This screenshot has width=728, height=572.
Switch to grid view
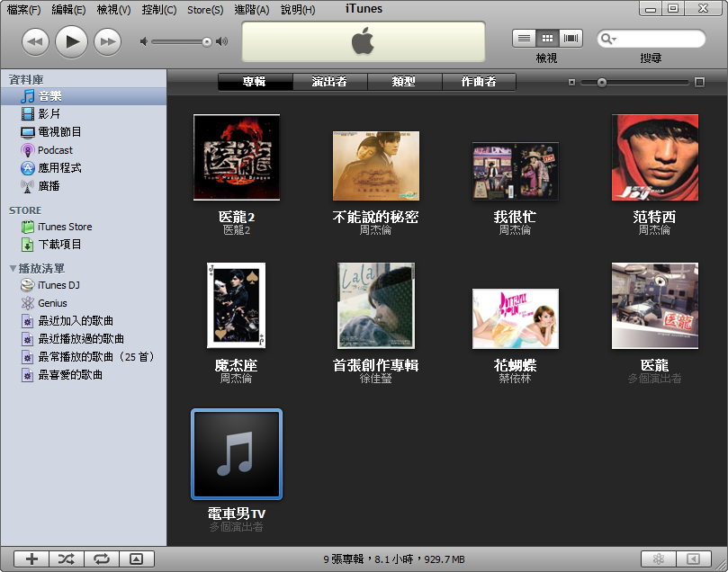(547, 39)
